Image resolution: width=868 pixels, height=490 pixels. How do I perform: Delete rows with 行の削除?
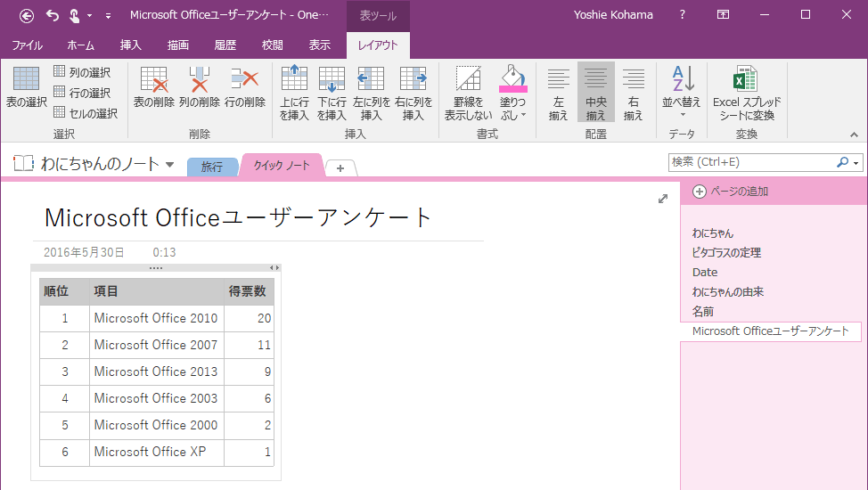245,87
